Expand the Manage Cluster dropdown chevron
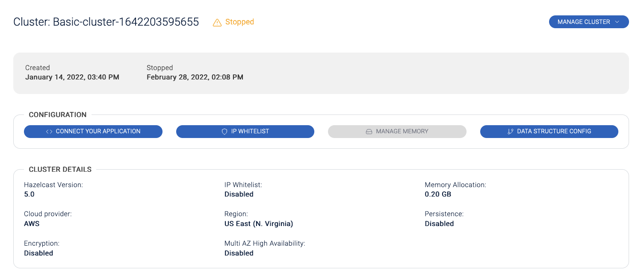This screenshot has height=279, width=644. point(617,22)
